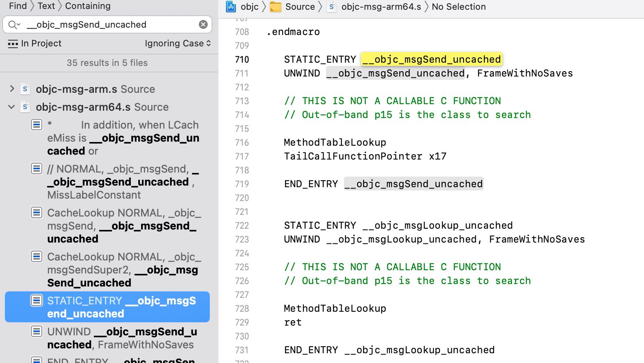Click line number 710 in gutter
The width and height of the screenshot is (644, 363).
coord(242,59)
